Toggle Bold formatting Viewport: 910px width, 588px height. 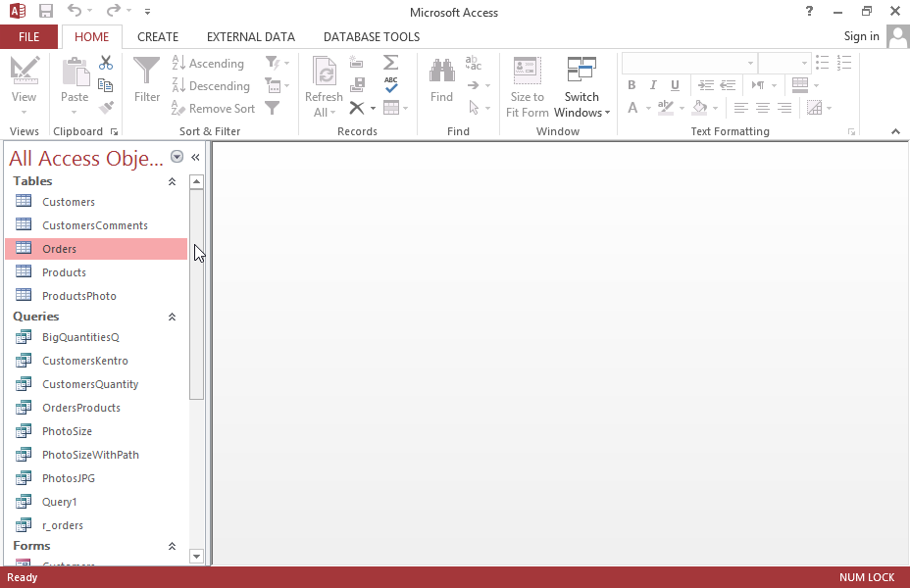(x=632, y=85)
